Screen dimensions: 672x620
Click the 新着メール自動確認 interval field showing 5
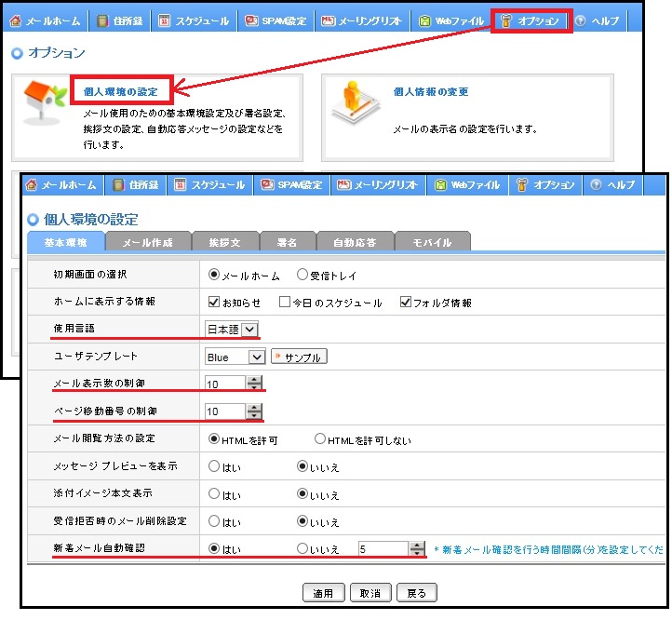tap(382, 549)
